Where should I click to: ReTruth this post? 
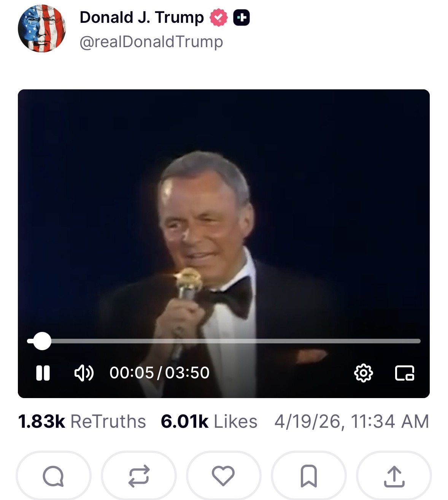pyautogui.click(x=138, y=476)
